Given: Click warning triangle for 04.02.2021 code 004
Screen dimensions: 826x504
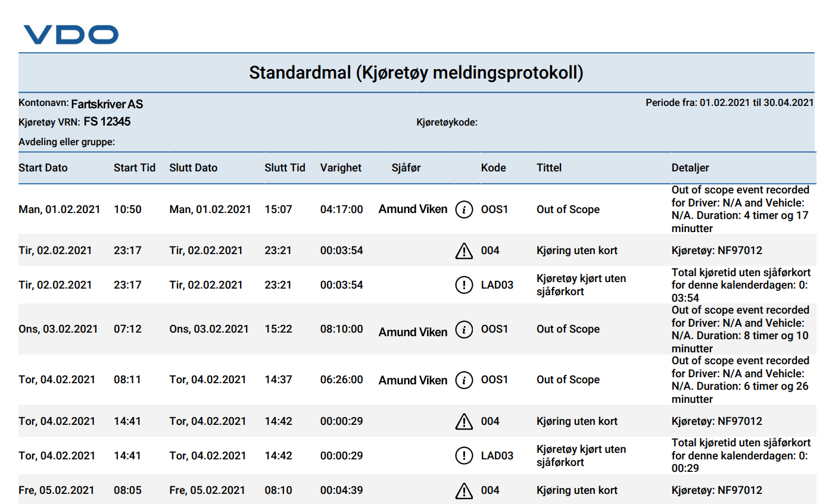Looking at the screenshot, I should (x=463, y=421).
